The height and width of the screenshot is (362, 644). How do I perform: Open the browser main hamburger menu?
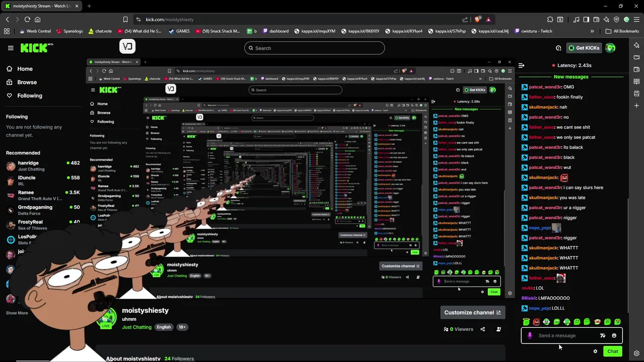point(636,19)
